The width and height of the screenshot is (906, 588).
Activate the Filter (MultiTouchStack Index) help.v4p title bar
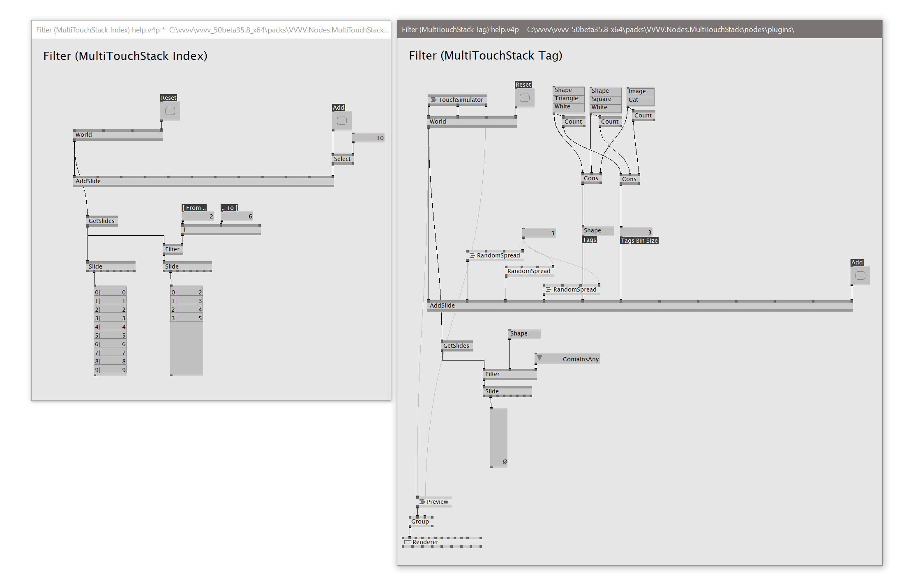(x=211, y=30)
